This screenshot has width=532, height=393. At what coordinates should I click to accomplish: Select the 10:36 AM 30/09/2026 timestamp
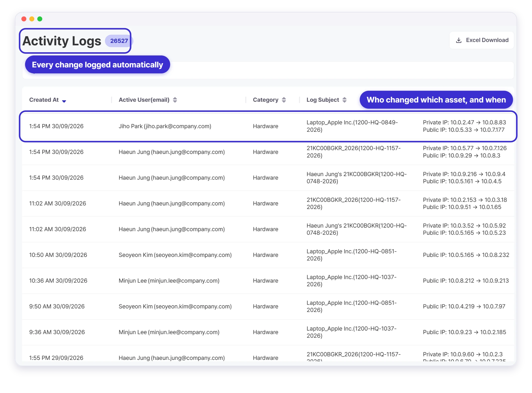[x=58, y=281]
